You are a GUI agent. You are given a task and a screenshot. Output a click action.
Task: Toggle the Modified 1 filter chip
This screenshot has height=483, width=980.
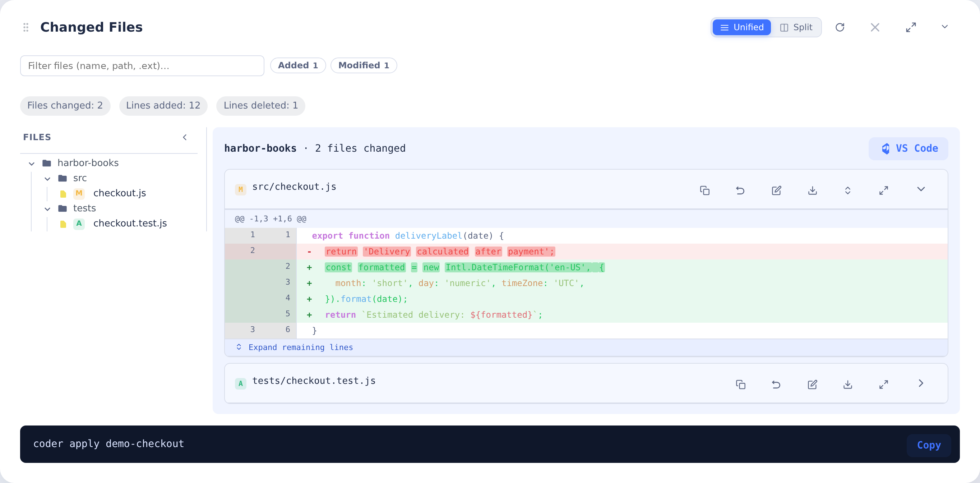pyautogui.click(x=363, y=65)
